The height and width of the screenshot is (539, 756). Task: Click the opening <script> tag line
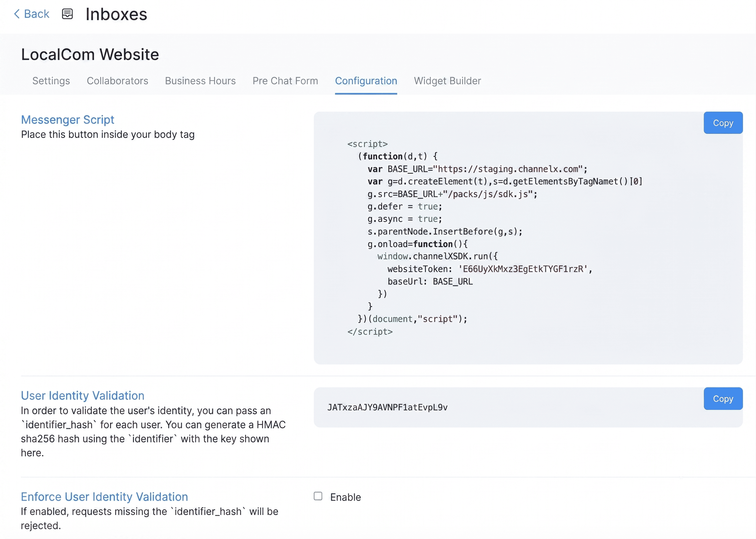pos(367,144)
